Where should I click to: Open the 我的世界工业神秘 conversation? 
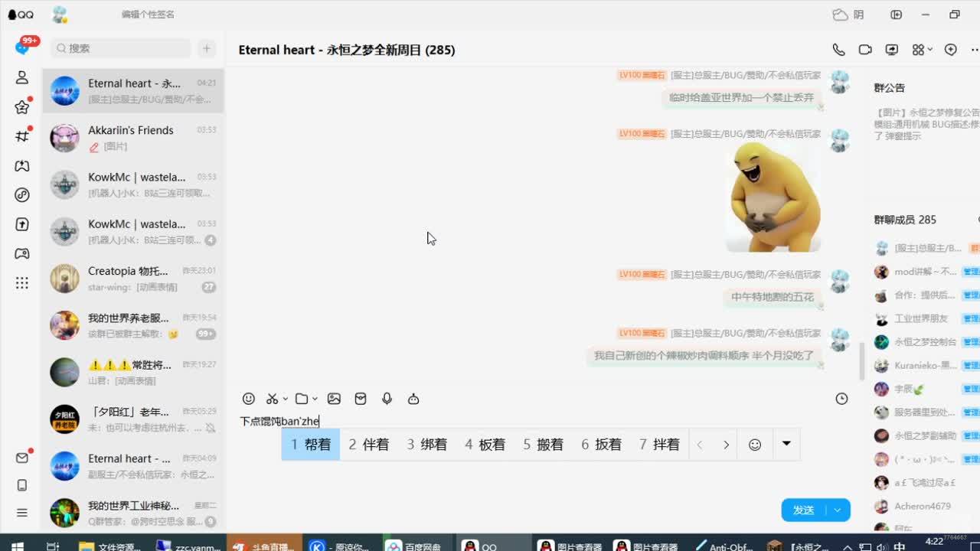coord(133,513)
